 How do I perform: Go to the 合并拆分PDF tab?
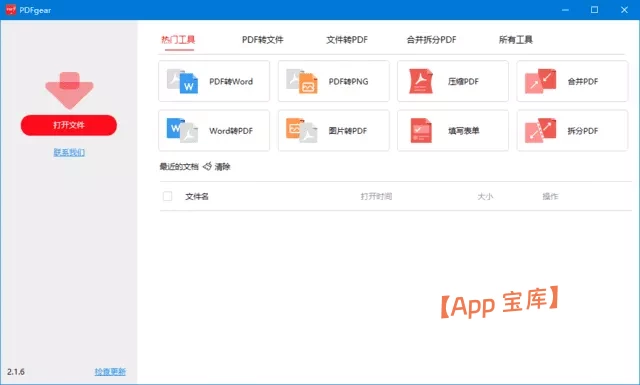(x=431, y=40)
